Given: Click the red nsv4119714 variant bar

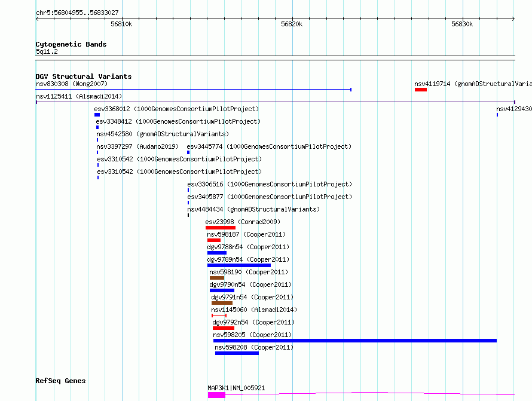Looking at the screenshot, I should pos(421,90).
